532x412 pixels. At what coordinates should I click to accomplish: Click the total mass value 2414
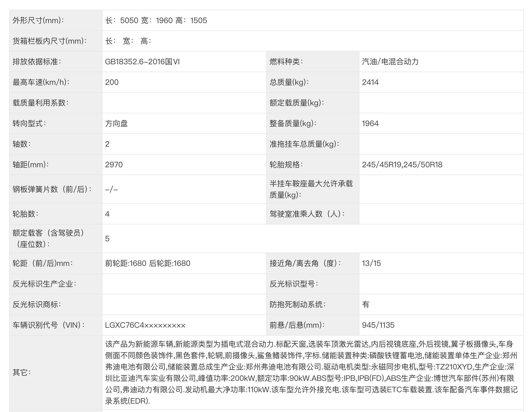370,82
